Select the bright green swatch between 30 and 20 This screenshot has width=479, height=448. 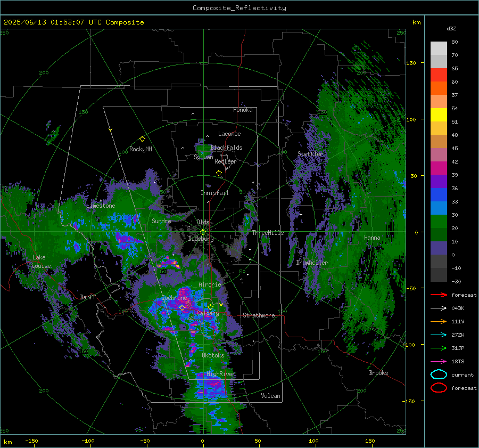click(x=439, y=222)
